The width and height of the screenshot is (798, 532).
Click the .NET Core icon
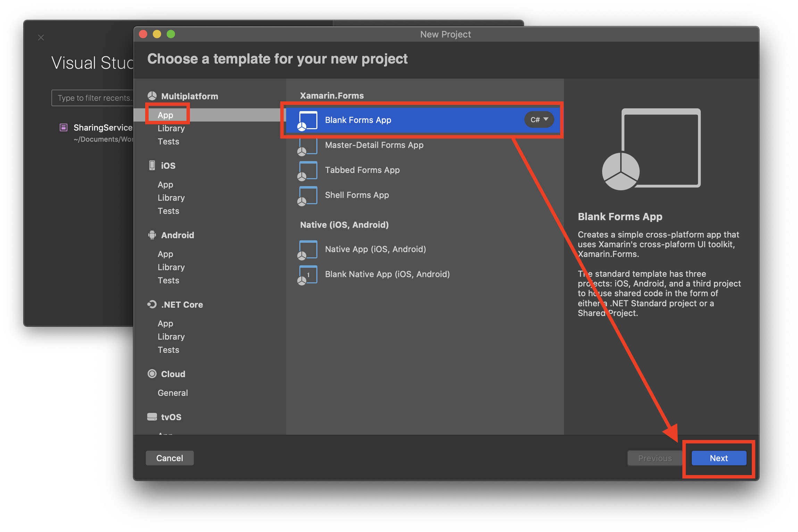coord(152,305)
